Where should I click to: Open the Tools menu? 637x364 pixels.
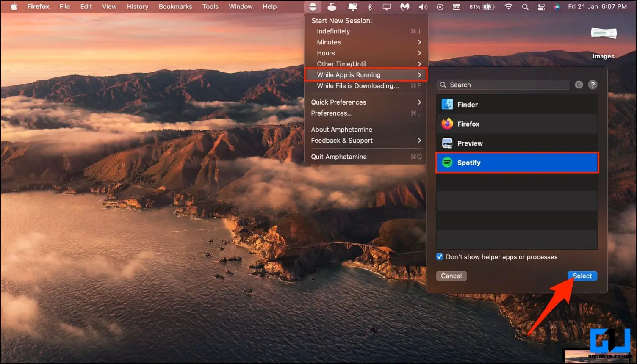[210, 6]
